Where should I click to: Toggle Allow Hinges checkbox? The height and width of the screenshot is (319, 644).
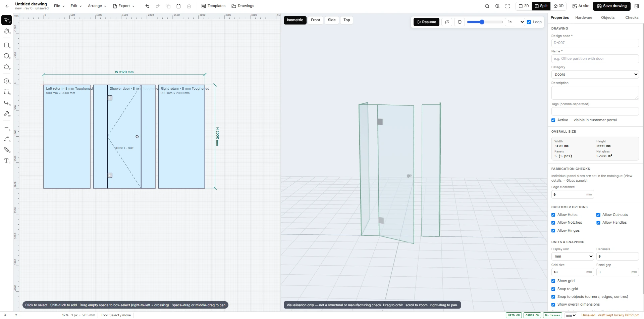[x=553, y=231]
